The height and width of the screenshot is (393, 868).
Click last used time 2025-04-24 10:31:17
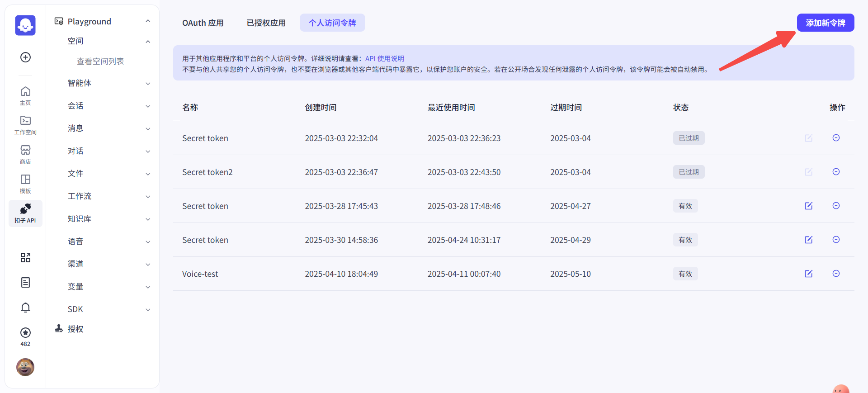tap(464, 240)
